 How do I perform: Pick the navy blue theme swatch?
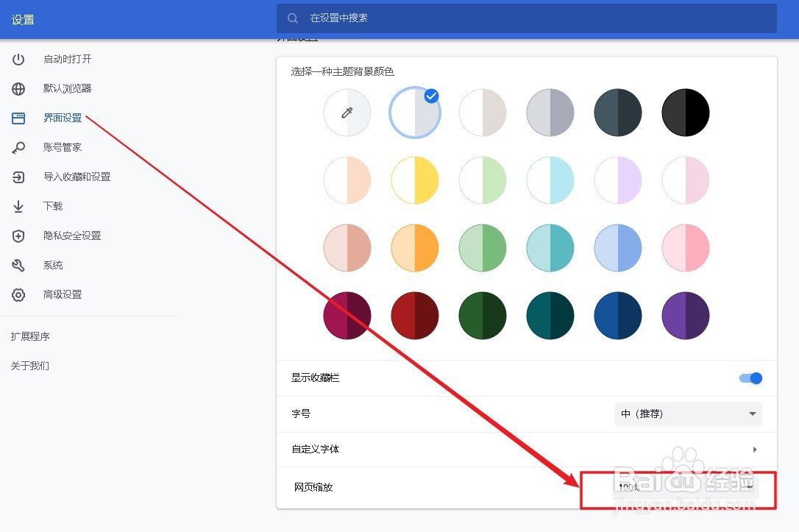click(618, 316)
